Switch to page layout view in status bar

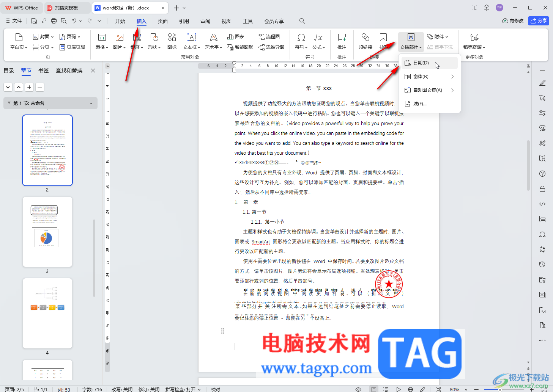374,389
